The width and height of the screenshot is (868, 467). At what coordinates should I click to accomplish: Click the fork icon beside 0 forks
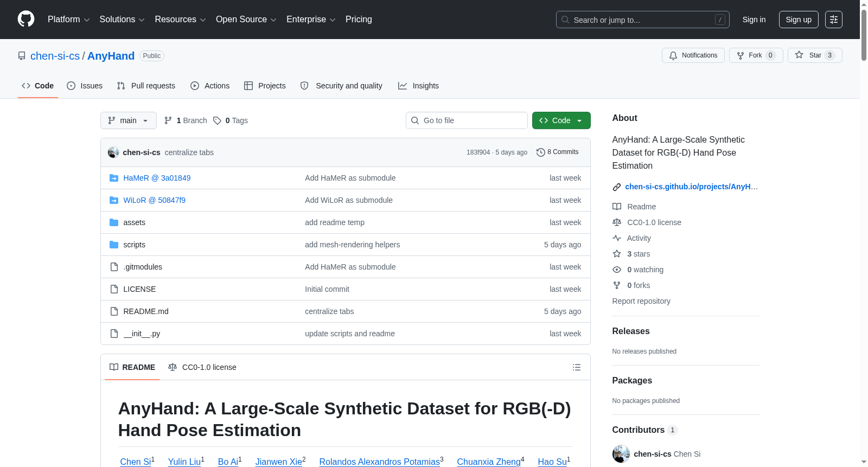tap(617, 285)
